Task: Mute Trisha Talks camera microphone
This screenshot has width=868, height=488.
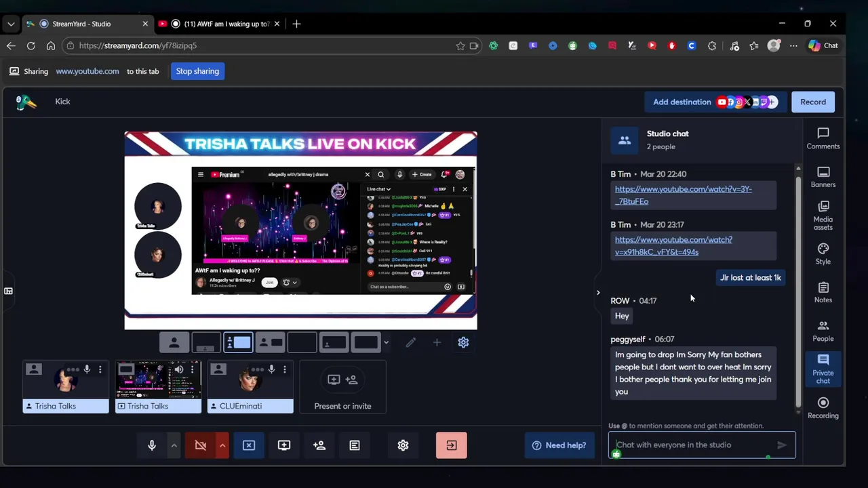Action: click(87, 369)
